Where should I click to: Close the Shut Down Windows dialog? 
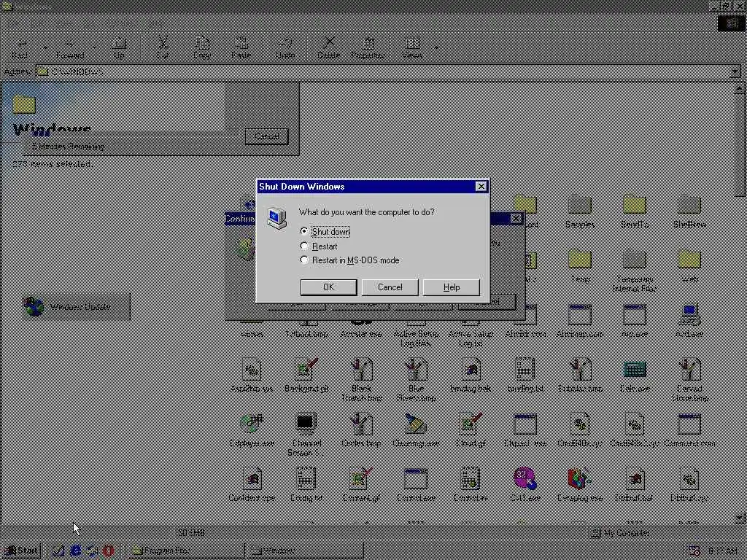(x=481, y=187)
